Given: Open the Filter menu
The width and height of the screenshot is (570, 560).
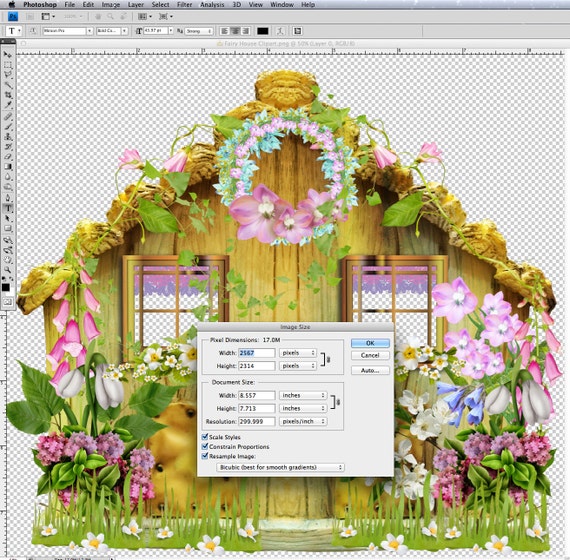Looking at the screenshot, I should (184, 5).
